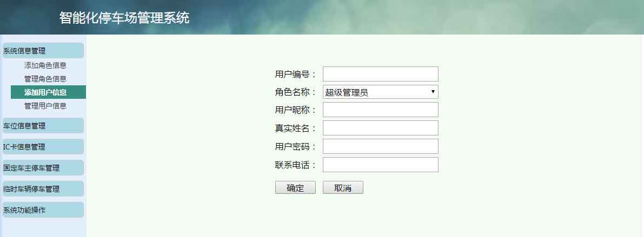Viewport: 644px width, 237px height.
Task: Expand the 临时车辆停车管理 menu
Action: pos(43,189)
